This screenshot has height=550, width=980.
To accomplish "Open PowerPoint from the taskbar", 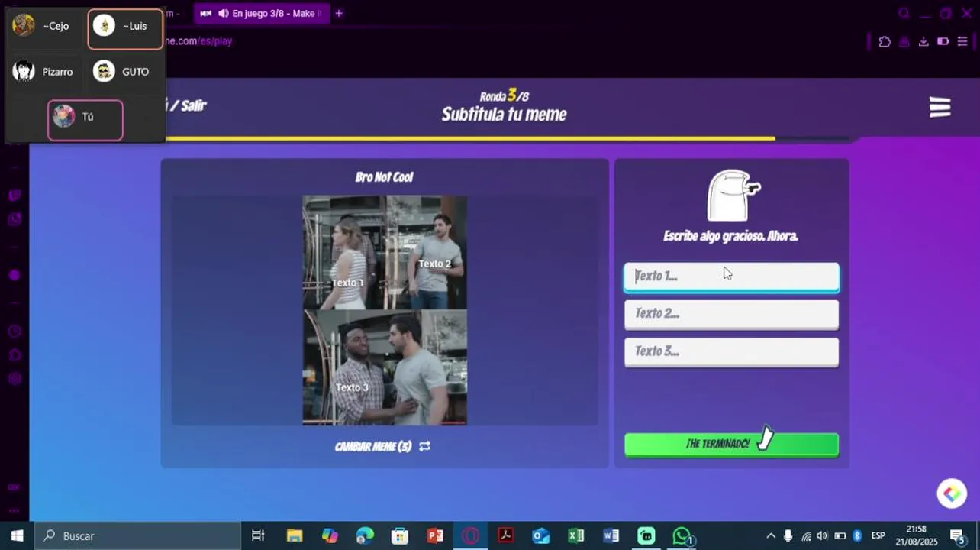I will 435,535.
